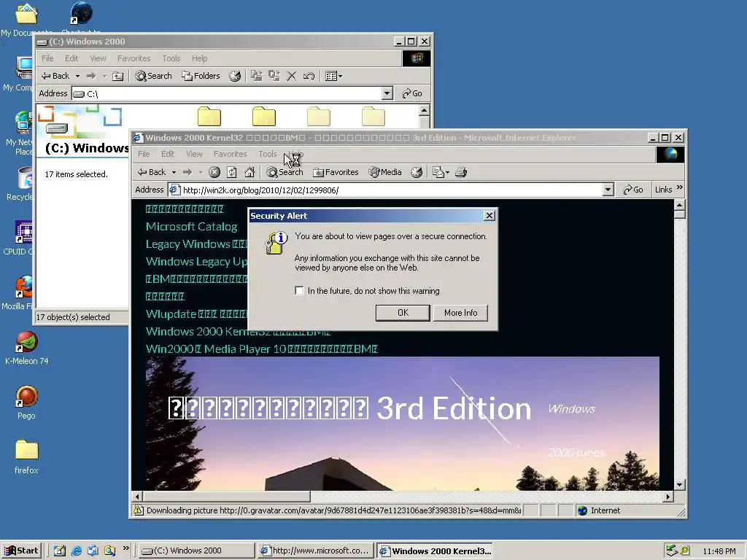Click Go button in Internet Explorer address bar
The width and height of the screenshot is (747, 560).
633,190
